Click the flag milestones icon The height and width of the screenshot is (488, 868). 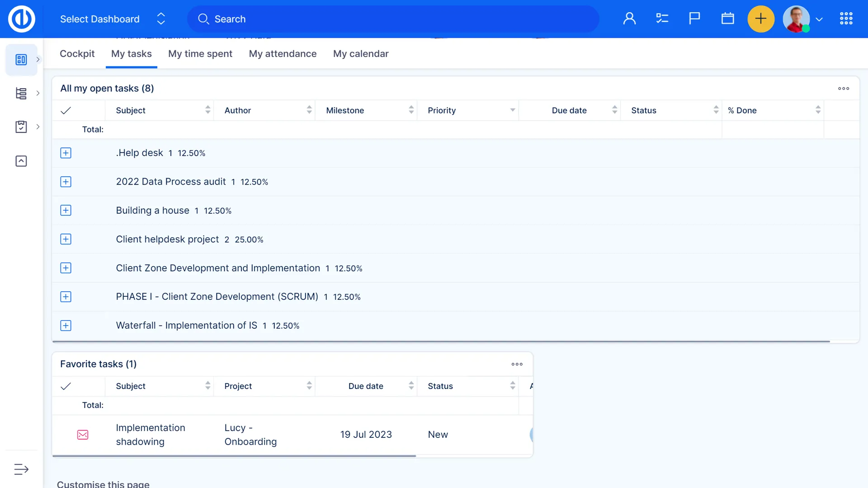tap(694, 19)
